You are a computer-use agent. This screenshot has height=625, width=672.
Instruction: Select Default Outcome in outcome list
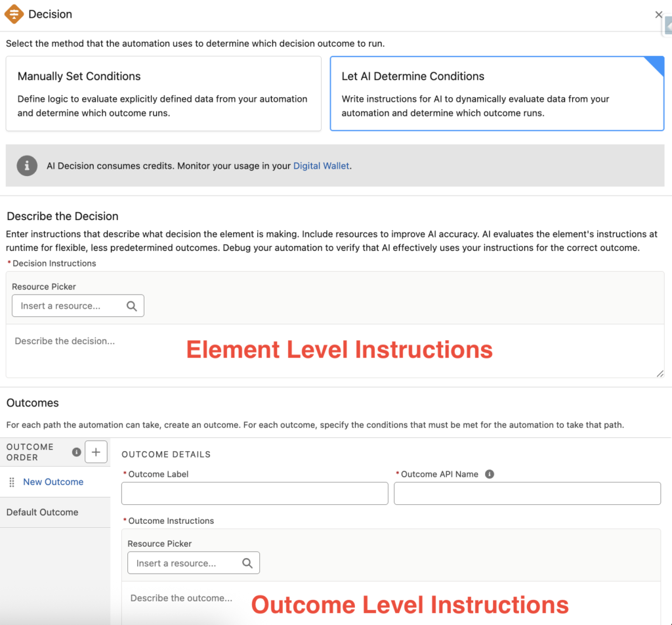pyautogui.click(x=42, y=512)
